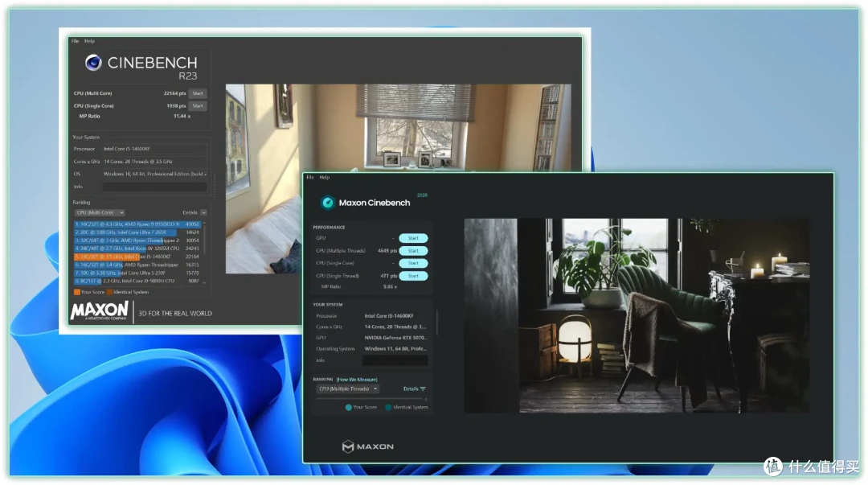
Task: Open File menu in Cinebench 2026 window
Action: click(x=310, y=178)
